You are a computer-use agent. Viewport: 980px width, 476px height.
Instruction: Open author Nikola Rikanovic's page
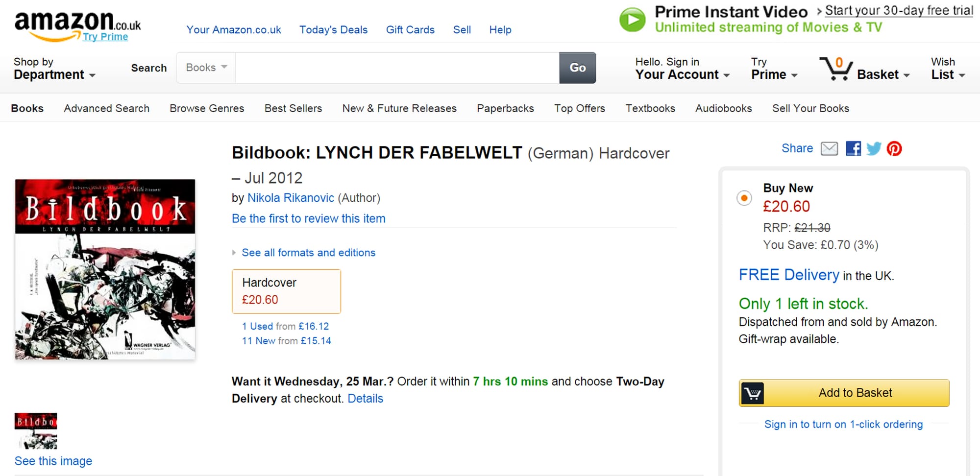(x=291, y=198)
